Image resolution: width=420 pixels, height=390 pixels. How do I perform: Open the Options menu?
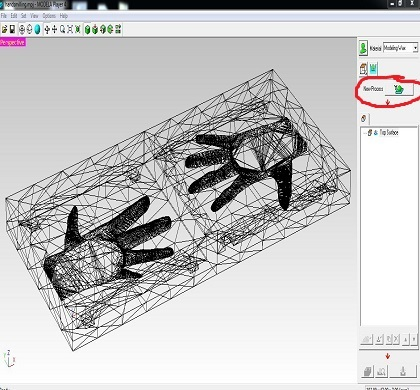(x=49, y=16)
